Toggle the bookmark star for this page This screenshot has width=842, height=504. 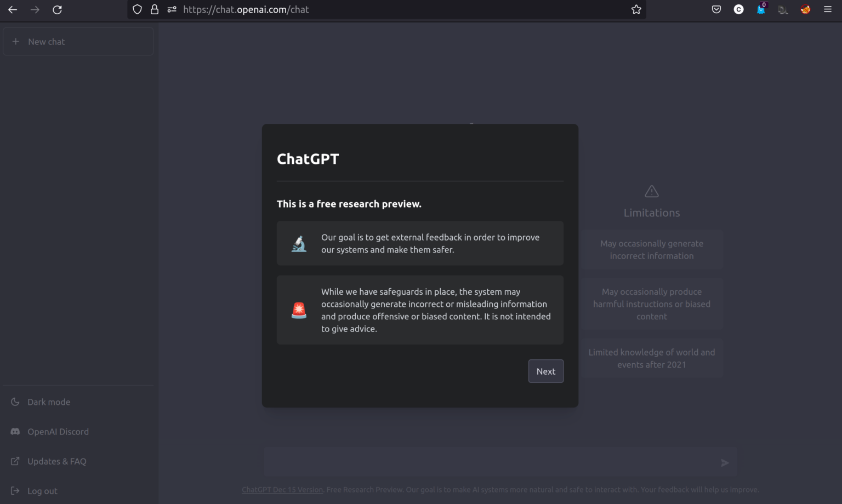pyautogui.click(x=636, y=9)
